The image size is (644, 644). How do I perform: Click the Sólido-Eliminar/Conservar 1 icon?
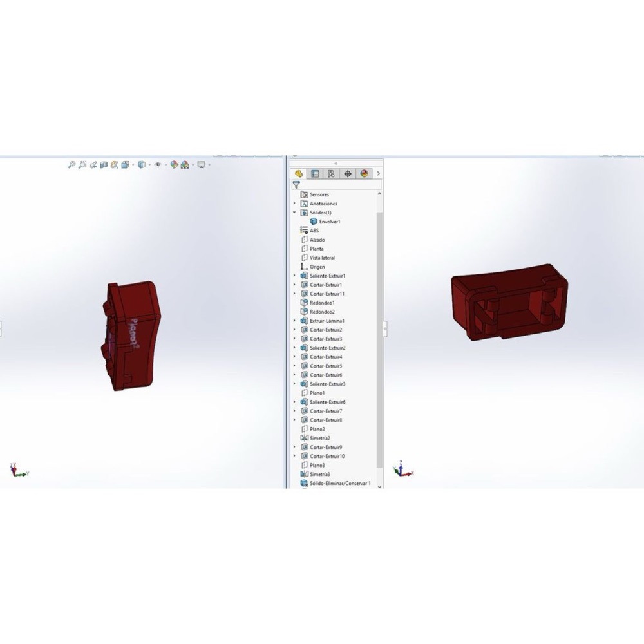305,484
